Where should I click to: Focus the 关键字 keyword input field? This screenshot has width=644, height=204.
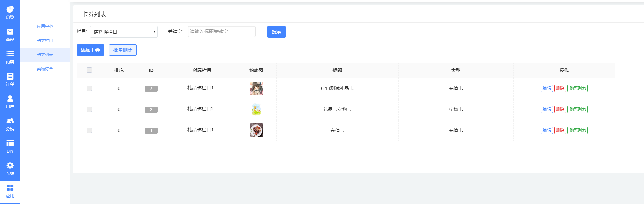pyautogui.click(x=222, y=31)
